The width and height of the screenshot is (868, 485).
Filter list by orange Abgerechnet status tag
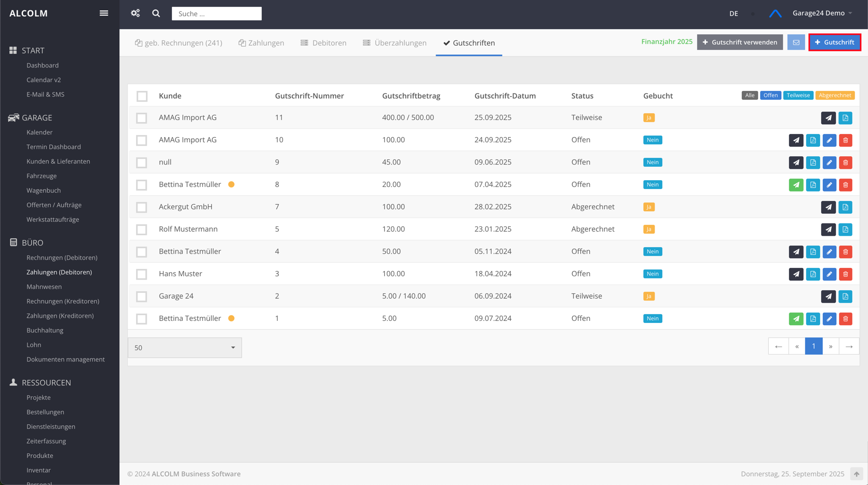click(x=835, y=96)
